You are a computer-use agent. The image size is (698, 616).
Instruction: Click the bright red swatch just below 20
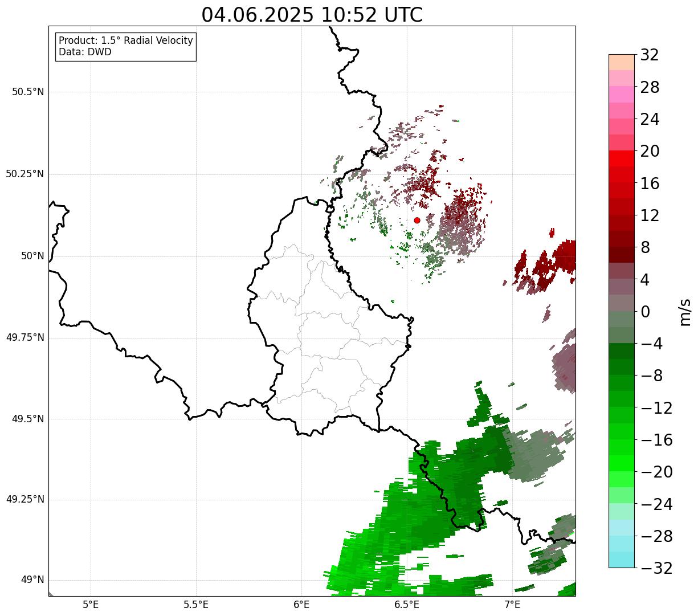pyautogui.click(x=621, y=158)
